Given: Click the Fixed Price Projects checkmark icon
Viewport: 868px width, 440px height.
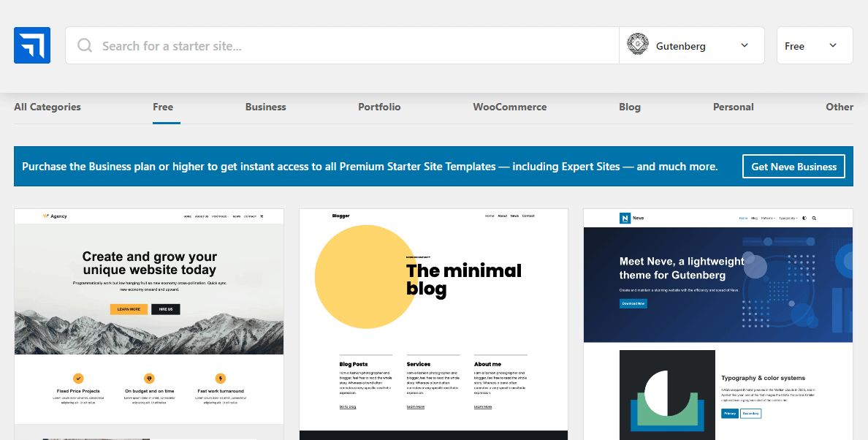Looking at the screenshot, I should pyautogui.click(x=78, y=379).
